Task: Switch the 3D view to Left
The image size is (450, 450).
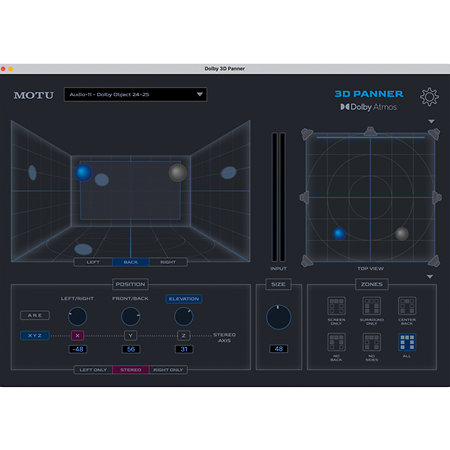Action: point(93,262)
